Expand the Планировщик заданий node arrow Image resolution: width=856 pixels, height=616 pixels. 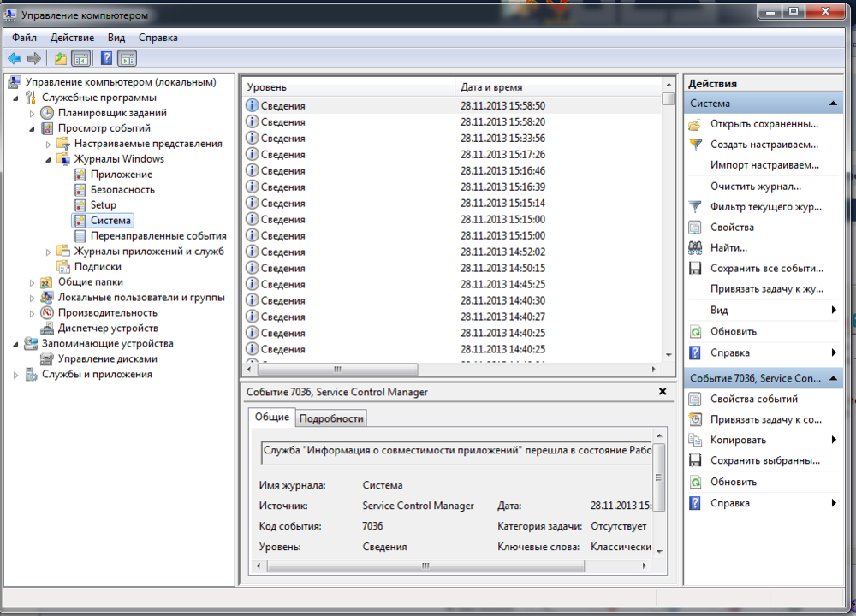(32, 114)
